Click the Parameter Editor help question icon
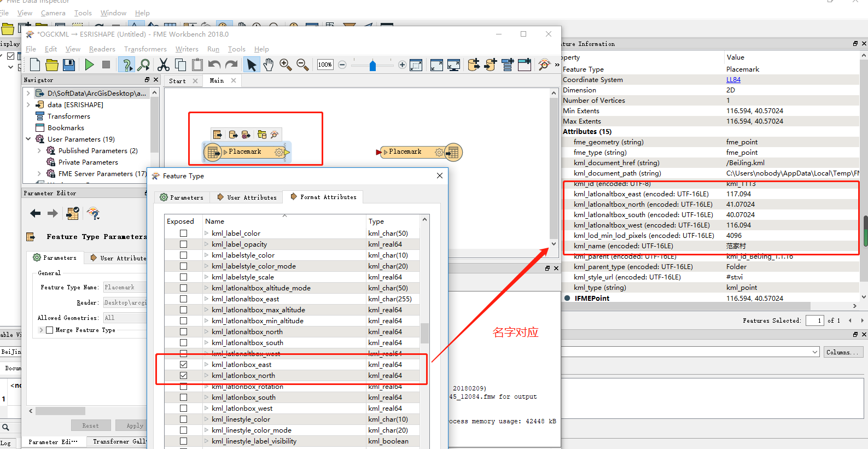Viewport: 868px width, 449px height. pyautogui.click(x=93, y=213)
